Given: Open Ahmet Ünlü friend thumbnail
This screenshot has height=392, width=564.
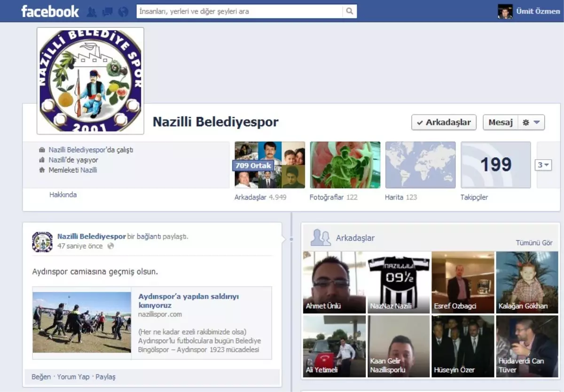Looking at the screenshot, I should 334,282.
